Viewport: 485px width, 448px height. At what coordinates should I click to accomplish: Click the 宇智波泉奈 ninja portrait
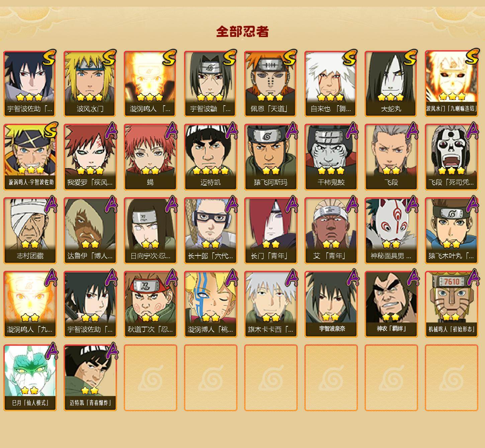331,304
